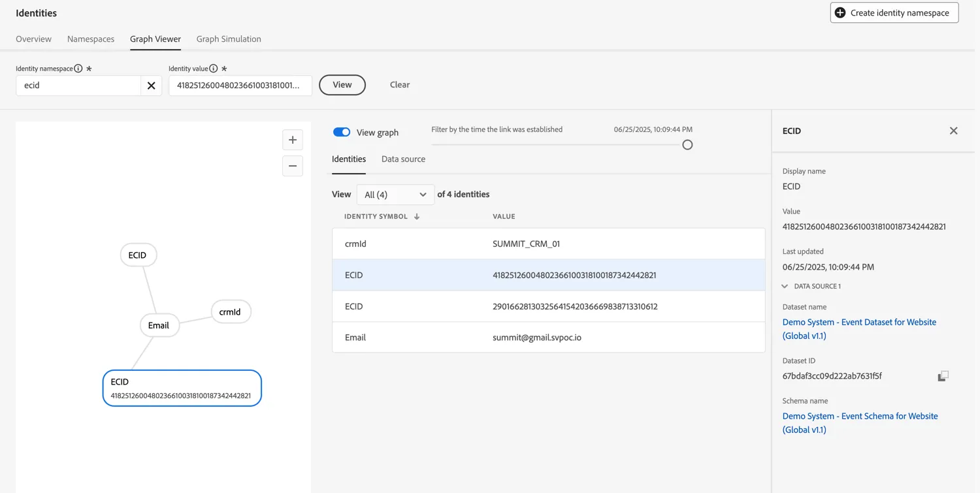
Task: Select the Email summit@gmail.svpoc.io row
Action: (x=549, y=338)
